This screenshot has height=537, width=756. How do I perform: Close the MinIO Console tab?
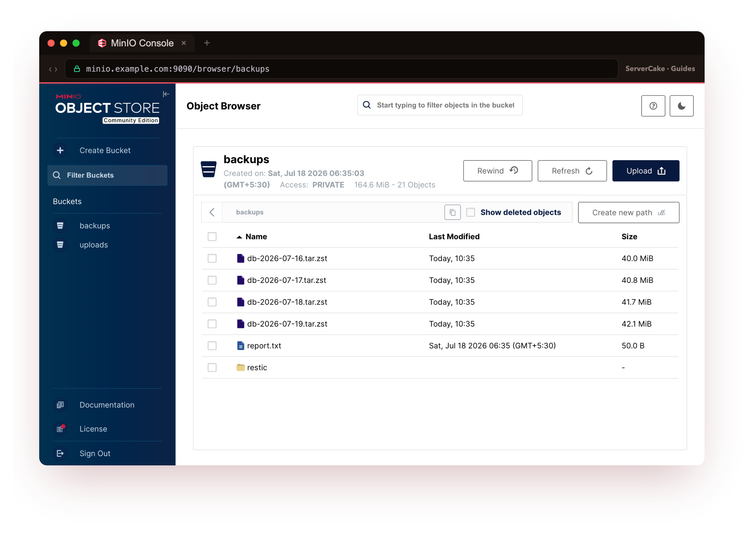point(184,43)
